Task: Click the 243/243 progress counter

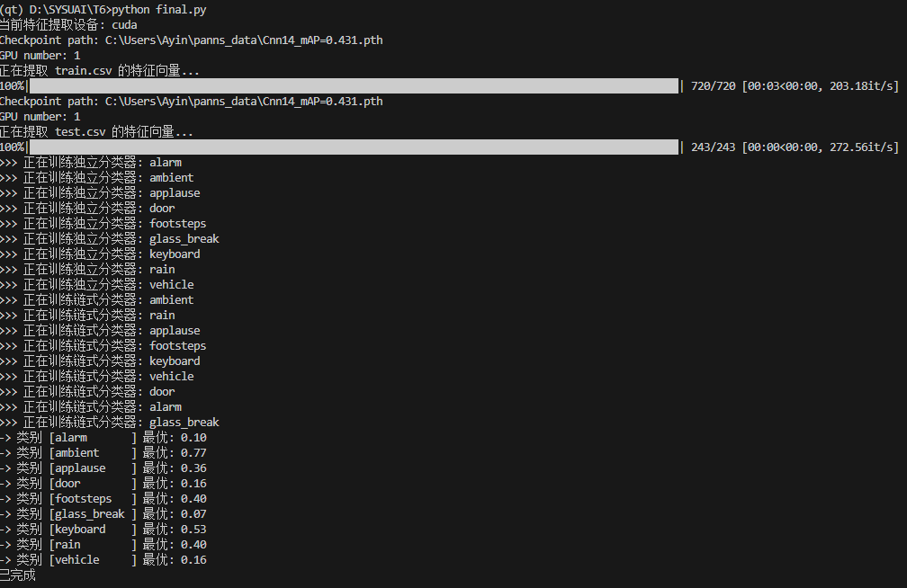Action: tap(714, 147)
